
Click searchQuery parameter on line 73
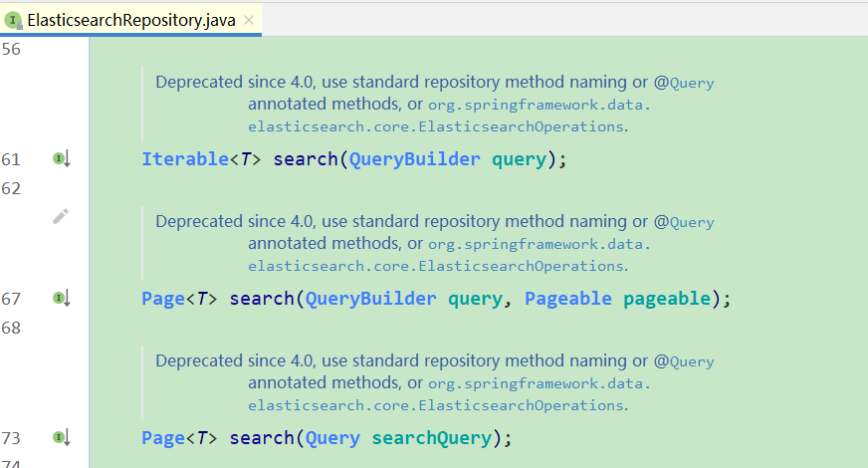click(432, 439)
